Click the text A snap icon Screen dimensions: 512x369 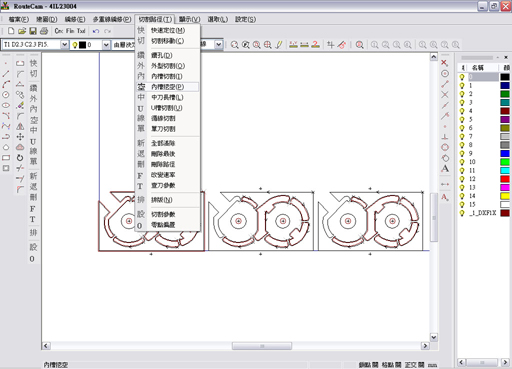(x=445, y=169)
